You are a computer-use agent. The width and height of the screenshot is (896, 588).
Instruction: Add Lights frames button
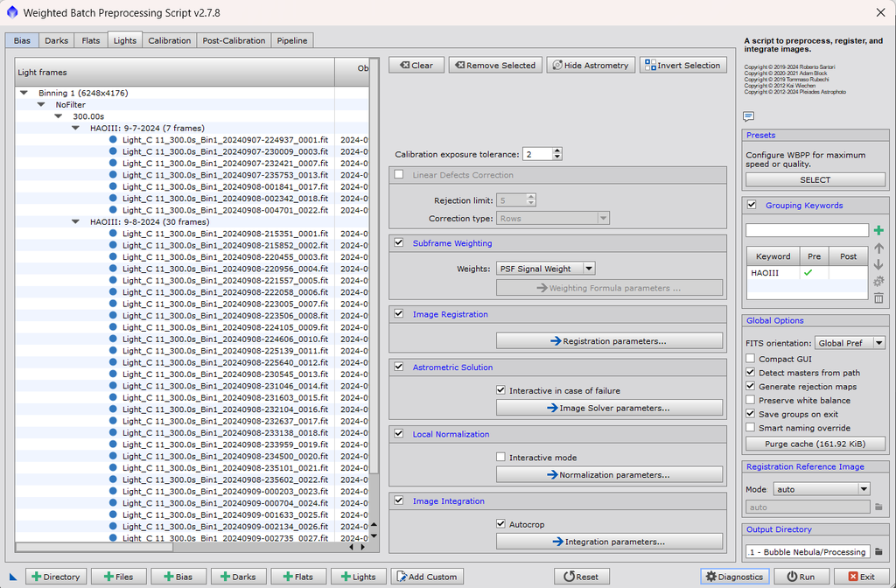tap(358, 577)
